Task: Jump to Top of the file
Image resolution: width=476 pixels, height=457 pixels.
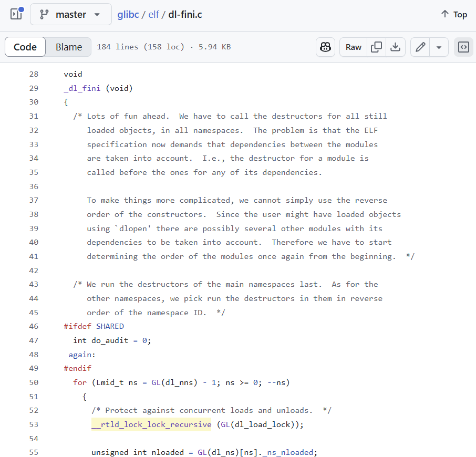Action: (x=454, y=14)
